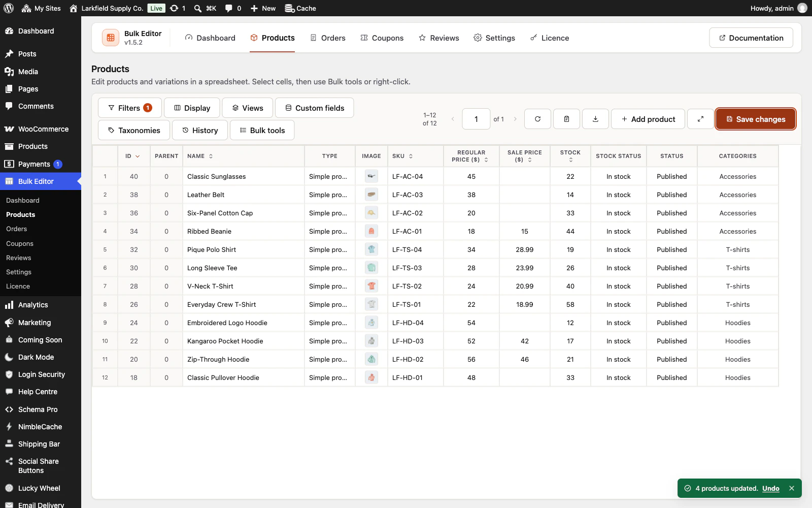Sort by the ID column chevron
The image size is (812, 508).
(x=138, y=156)
